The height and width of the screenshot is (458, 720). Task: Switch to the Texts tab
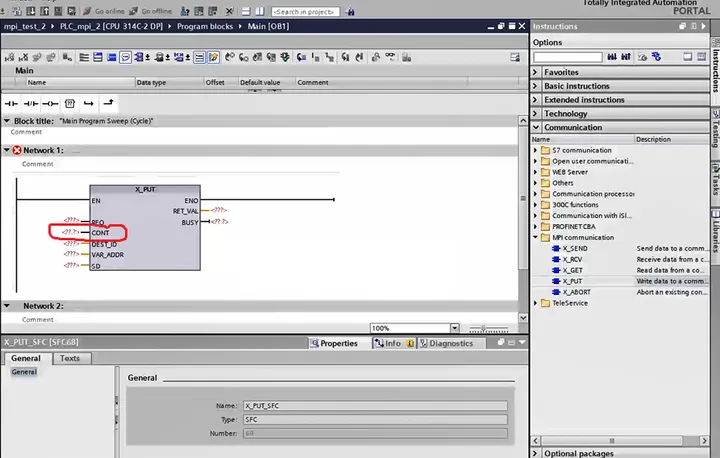coord(70,358)
